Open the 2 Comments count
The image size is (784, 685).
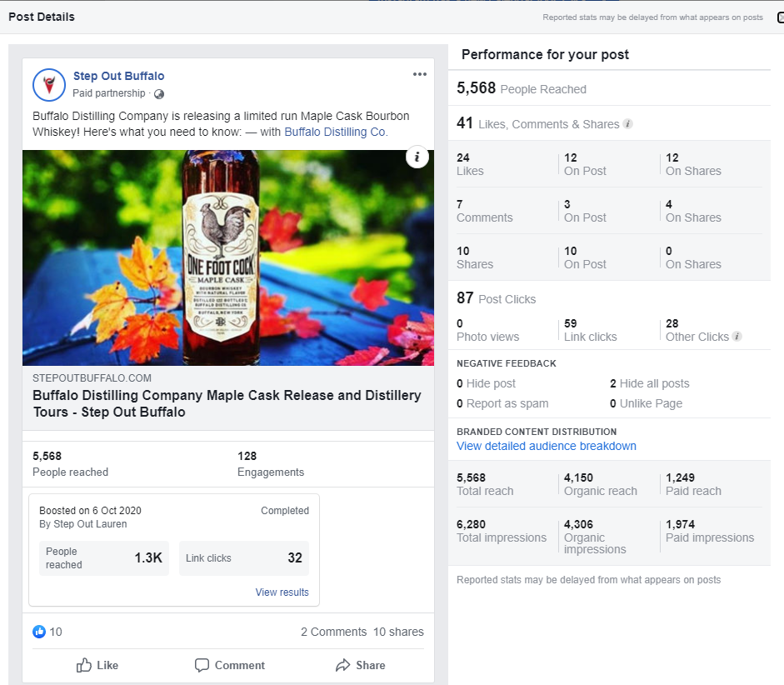[333, 632]
